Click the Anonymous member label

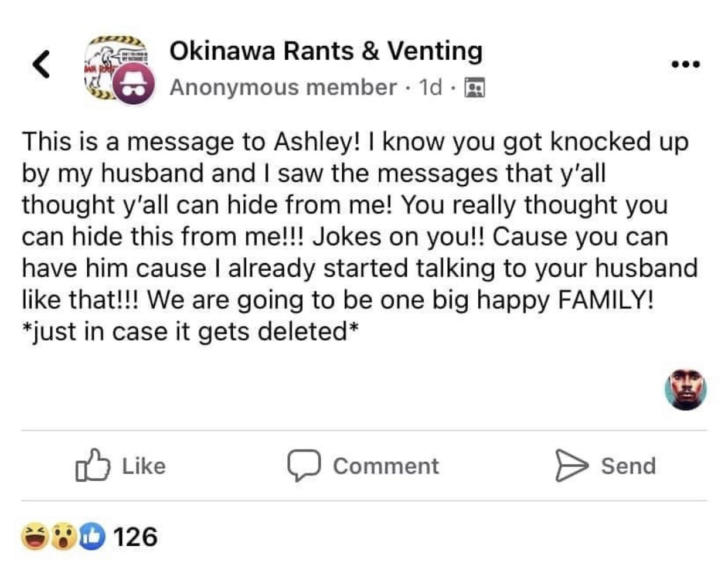[x=283, y=87]
